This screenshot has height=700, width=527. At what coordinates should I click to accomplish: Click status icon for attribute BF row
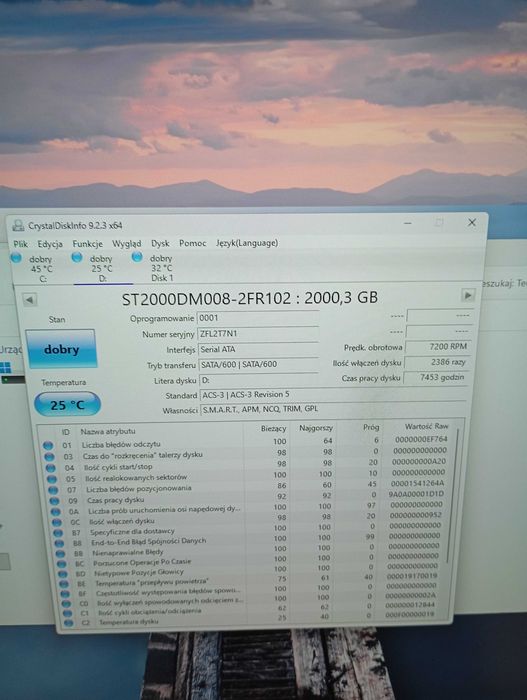(65, 594)
